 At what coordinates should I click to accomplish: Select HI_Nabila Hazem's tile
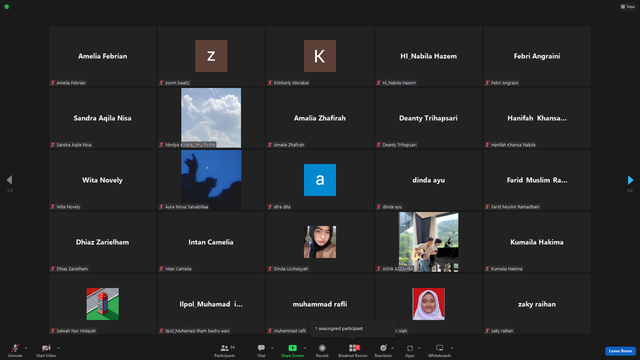[429, 56]
